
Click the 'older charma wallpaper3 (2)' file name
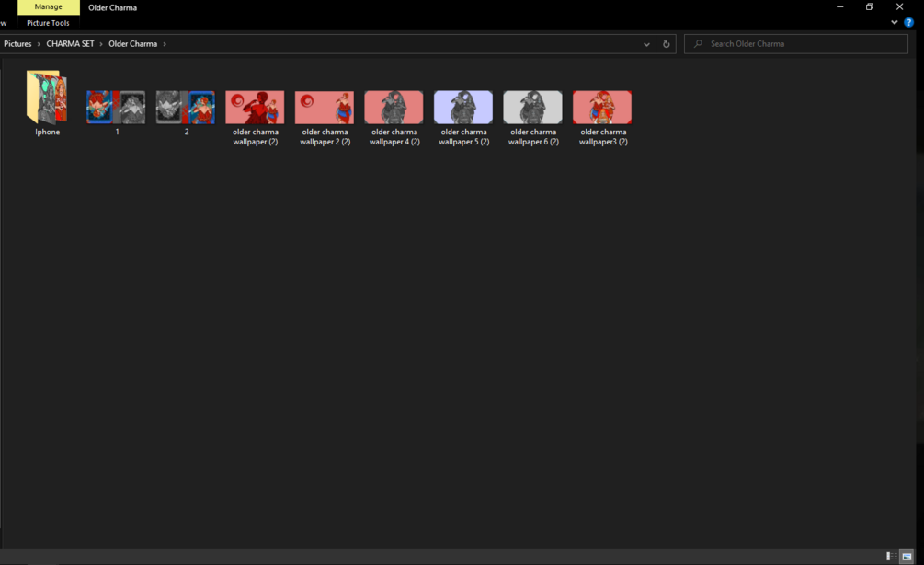pos(603,137)
